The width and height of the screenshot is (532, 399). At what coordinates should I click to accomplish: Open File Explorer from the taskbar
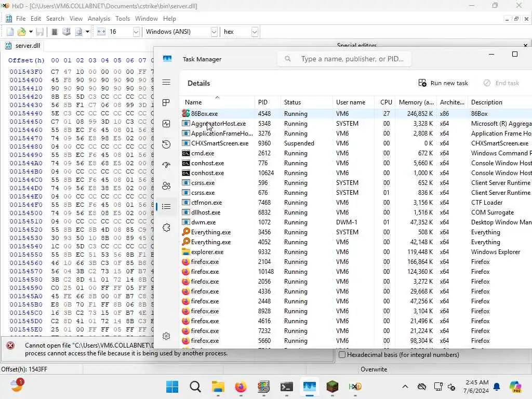[x=218, y=387]
